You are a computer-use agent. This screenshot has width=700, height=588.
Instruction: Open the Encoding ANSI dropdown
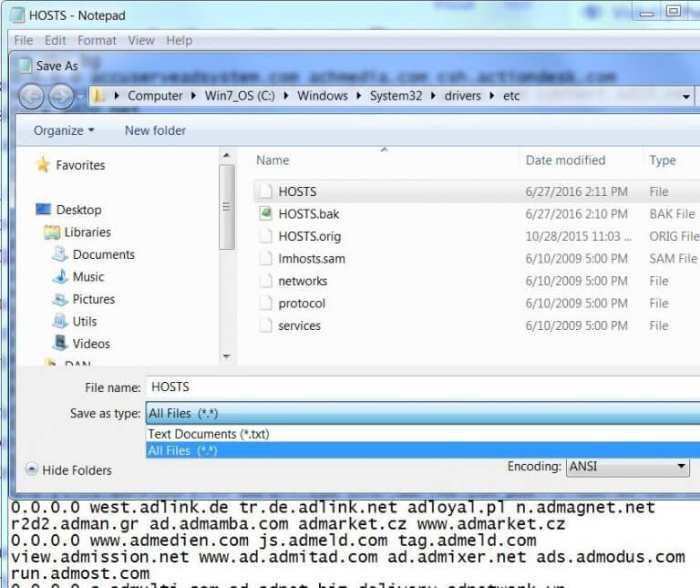coord(627,467)
